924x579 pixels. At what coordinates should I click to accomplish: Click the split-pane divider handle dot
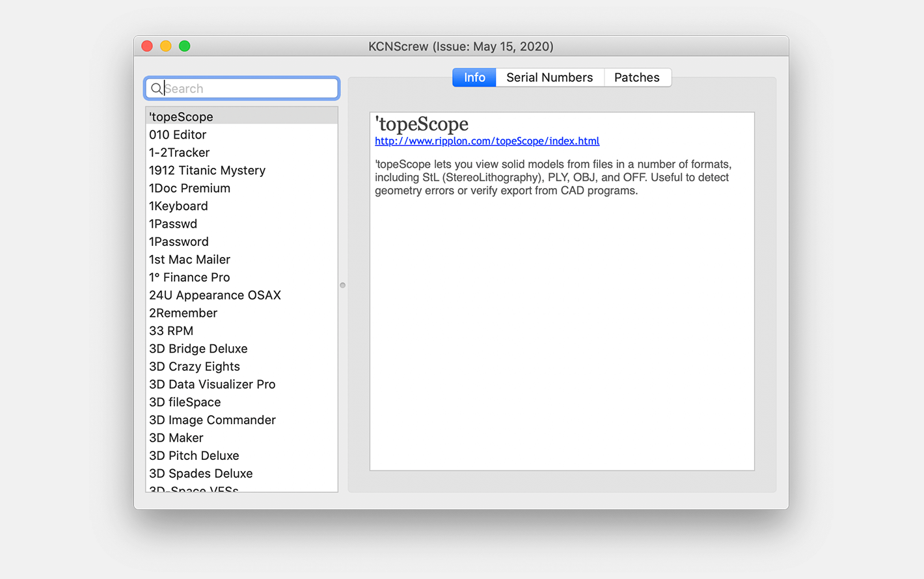pyautogui.click(x=342, y=285)
